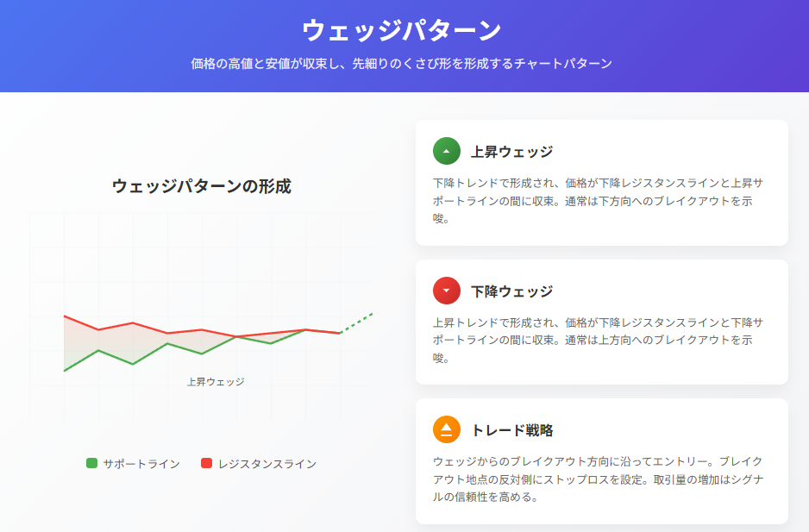Click the green up-arrow icon beside 上昇ウェッジ
Screen dimensions: 809x532
pyautogui.click(x=446, y=150)
